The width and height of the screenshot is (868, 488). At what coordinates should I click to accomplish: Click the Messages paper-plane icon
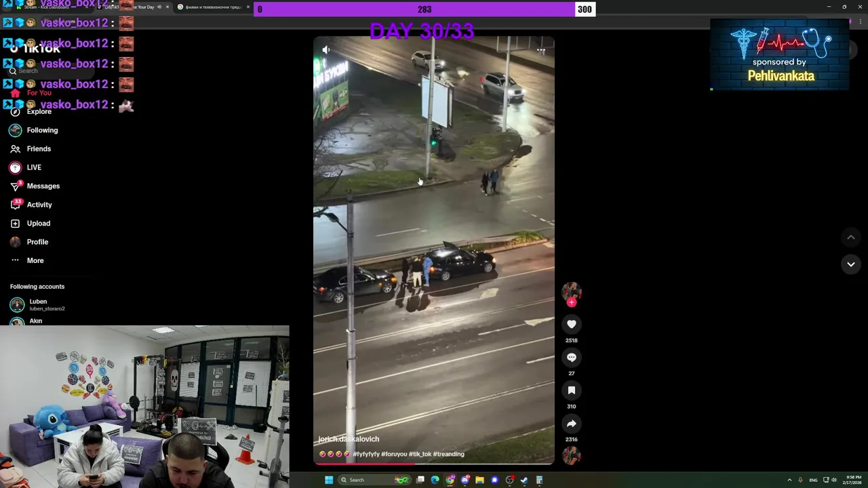pos(15,186)
